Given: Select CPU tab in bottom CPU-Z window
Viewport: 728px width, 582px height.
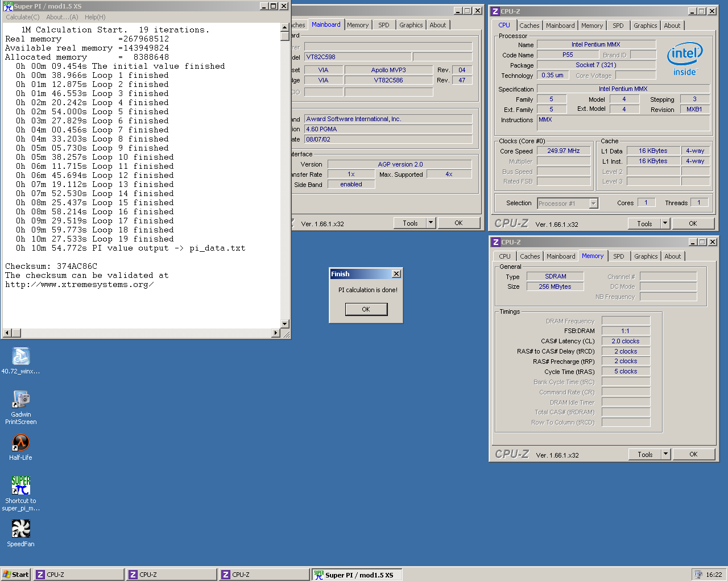Looking at the screenshot, I should pyautogui.click(x=505, y=256).
